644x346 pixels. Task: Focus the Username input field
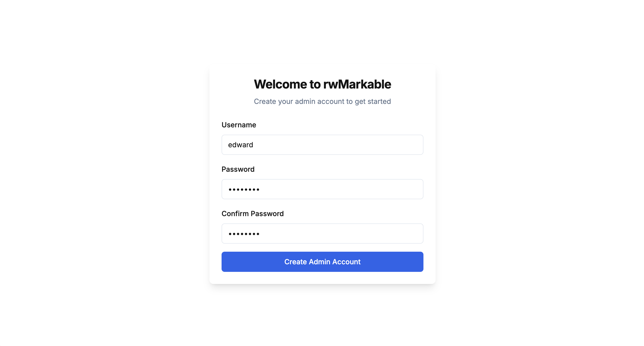pos(322,145)
